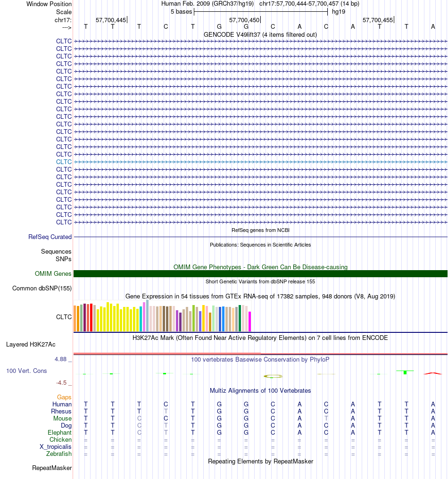Image resolution: width=448 pixels, height=479 pixels.
Task: Click the 'RefSeq genes from NCBI' title
Action: [x=260, y=230]
